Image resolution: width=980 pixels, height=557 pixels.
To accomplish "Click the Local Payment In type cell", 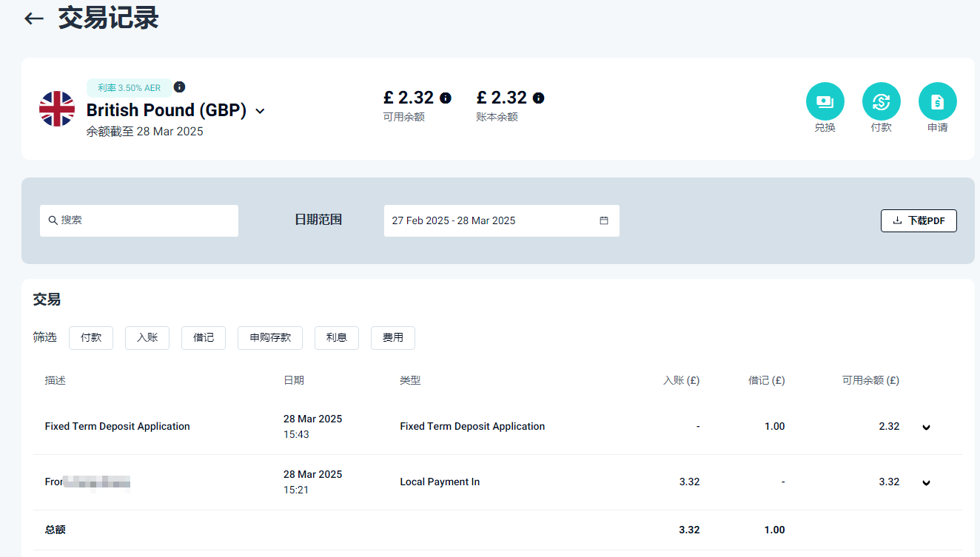I will pos(440,482).
